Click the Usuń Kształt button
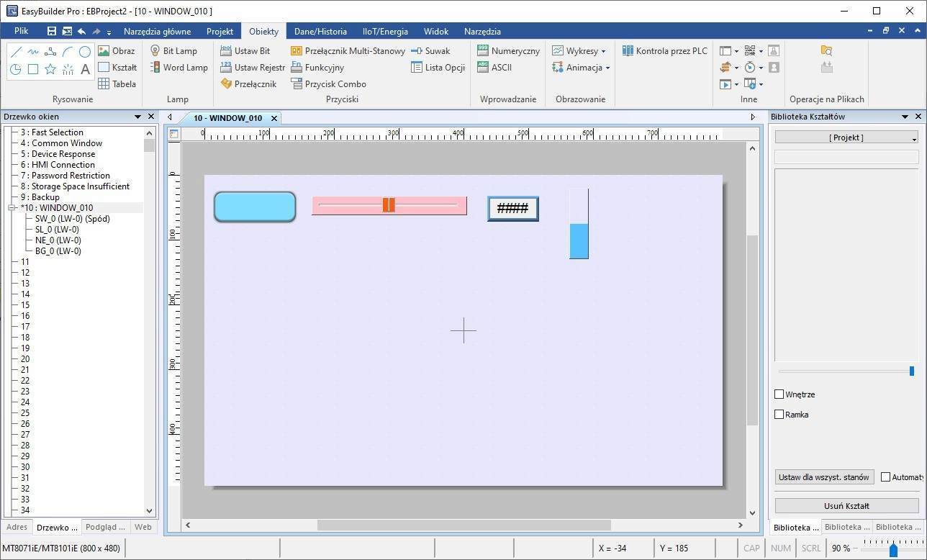Image resolution: width=927 pixels, height=560 pixels. click(x=846, y=506)
